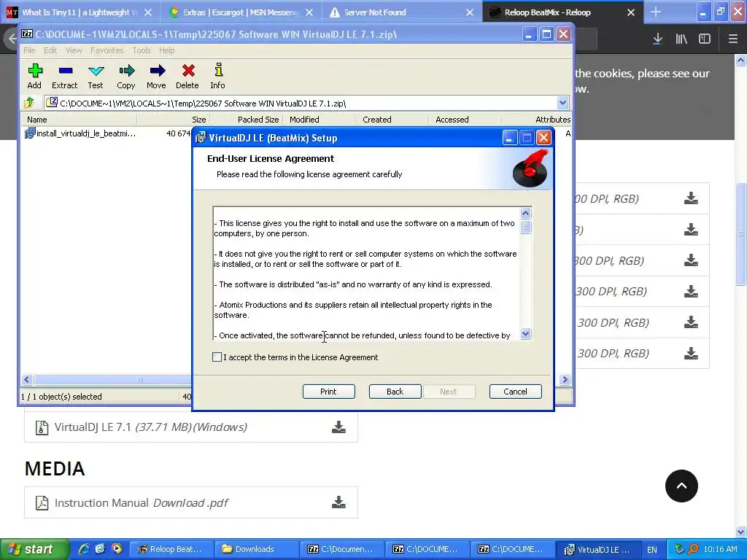Click the Print button in Setup dialog
The height and width of the screenshot is (560, 747).
click(x=329, y=392)
